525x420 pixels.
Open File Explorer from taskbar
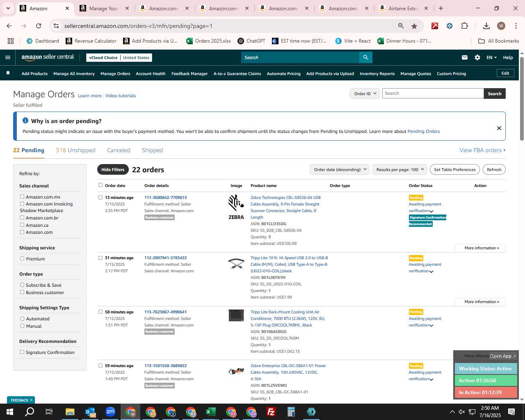70,412
